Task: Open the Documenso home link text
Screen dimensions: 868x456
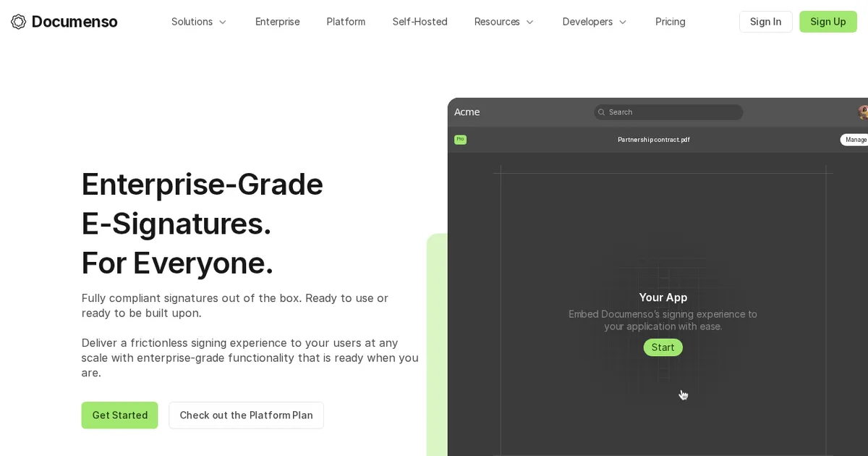Action: [75, 22]
